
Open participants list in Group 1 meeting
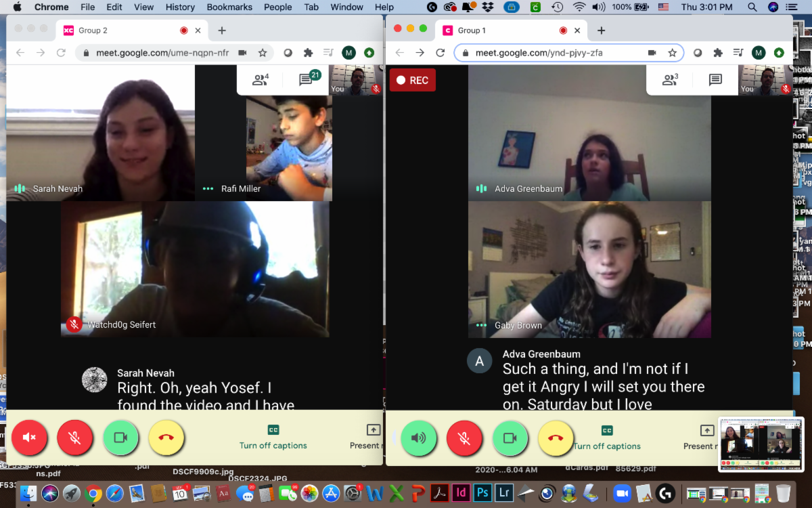point(670,80)
